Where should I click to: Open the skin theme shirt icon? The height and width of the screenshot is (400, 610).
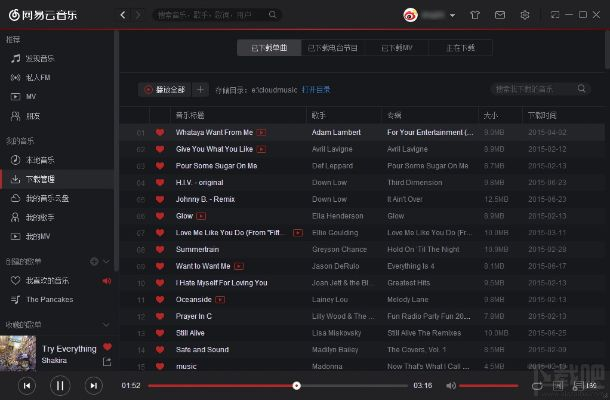pos(473,15)
